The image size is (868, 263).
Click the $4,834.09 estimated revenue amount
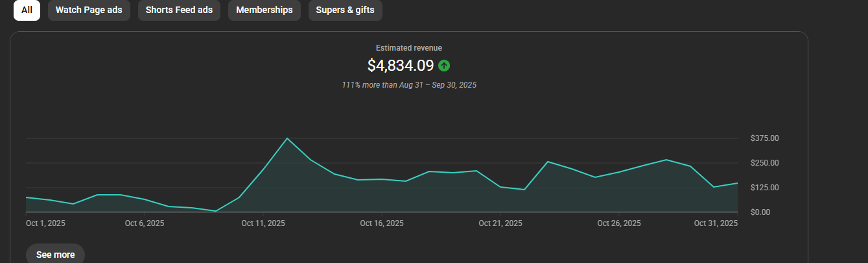click(400, 66)
